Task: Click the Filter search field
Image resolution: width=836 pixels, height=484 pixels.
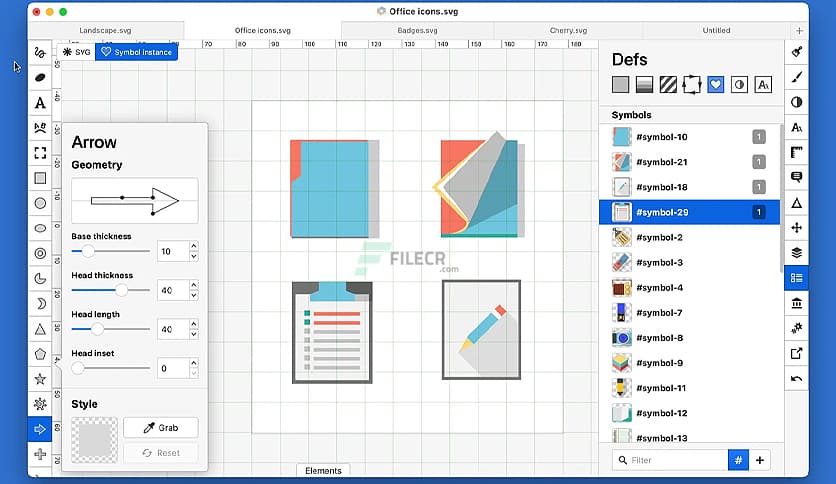Action: pyautogui.click(x=671, y=460)
